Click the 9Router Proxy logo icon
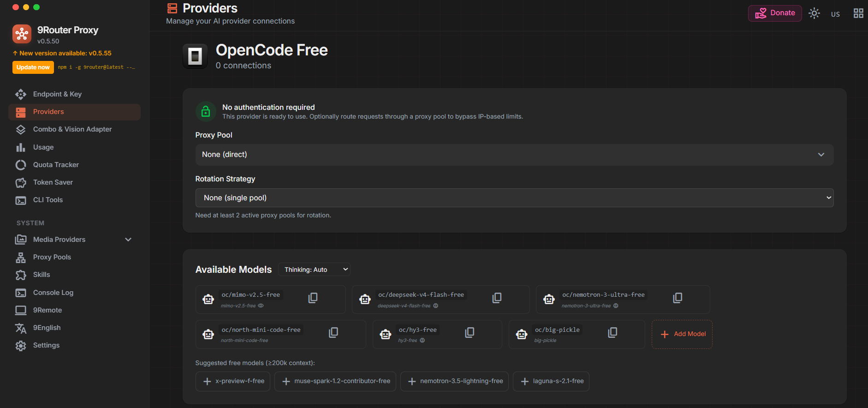The width and height of the screenshot is (868, 408). (22, 34)
